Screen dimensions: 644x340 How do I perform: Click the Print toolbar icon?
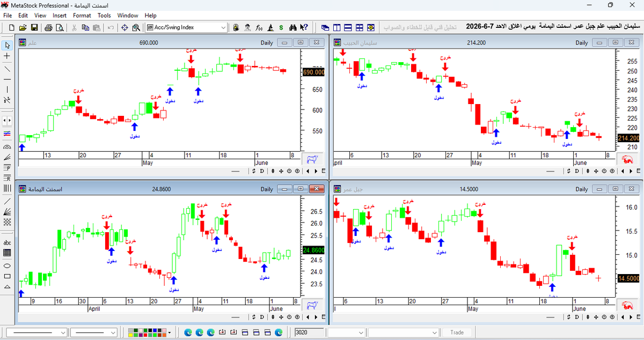click(48, 27)
